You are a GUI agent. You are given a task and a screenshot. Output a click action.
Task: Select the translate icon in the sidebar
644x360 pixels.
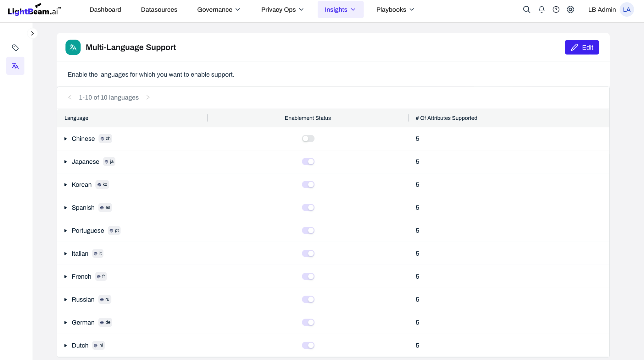point(15,66)
